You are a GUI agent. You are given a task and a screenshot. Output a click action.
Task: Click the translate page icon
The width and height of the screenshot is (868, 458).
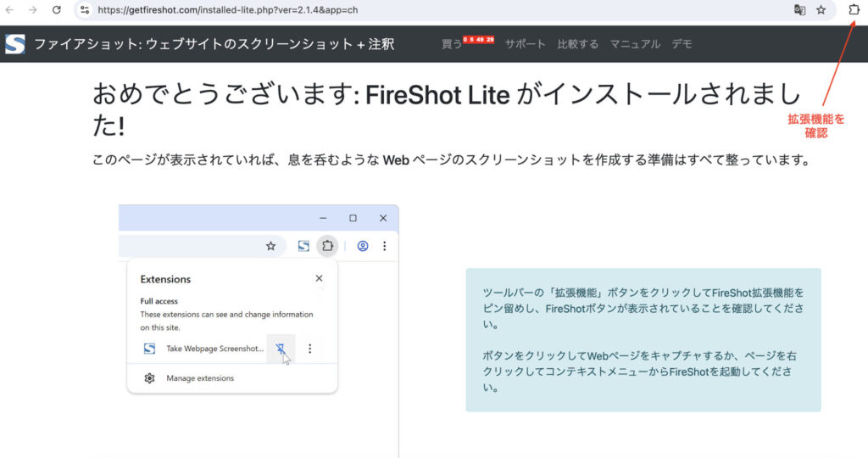pyautogui.click(x=798, y=10)
